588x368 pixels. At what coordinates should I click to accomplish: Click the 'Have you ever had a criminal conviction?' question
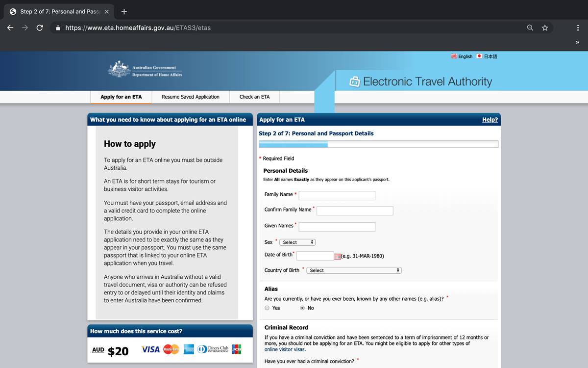click(309, 362)
